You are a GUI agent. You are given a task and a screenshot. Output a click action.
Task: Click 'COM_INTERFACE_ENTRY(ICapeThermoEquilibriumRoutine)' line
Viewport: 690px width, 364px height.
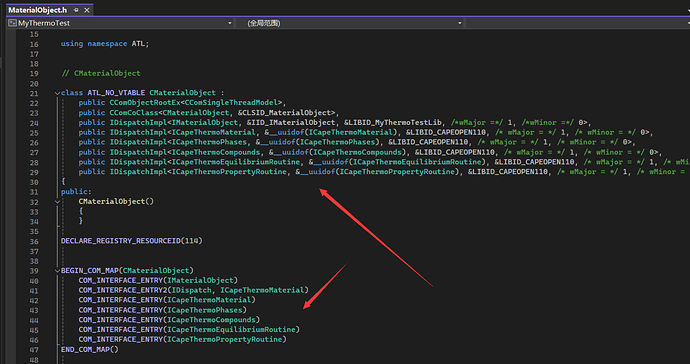(189, 329)
